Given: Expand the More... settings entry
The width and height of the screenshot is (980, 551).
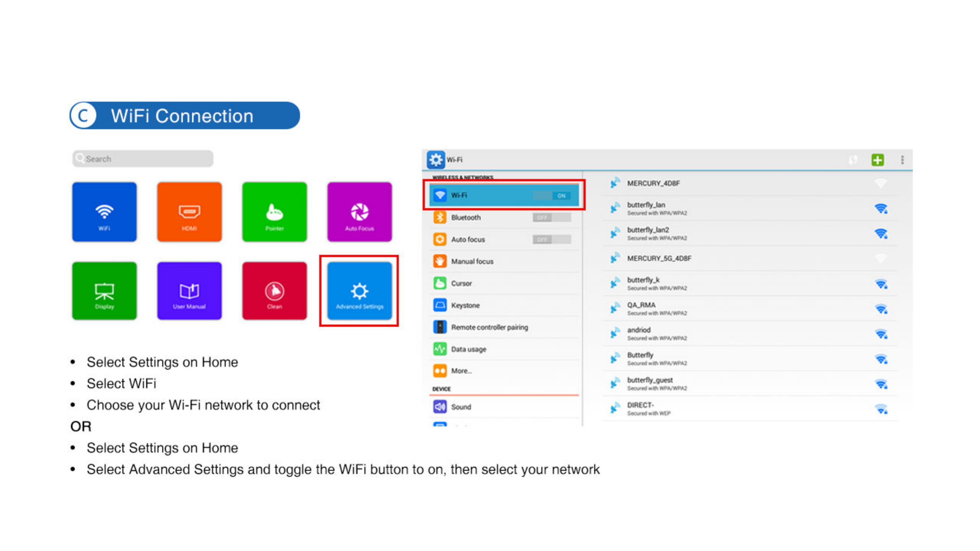Looking at the screenshot, I should click(461, 371).
